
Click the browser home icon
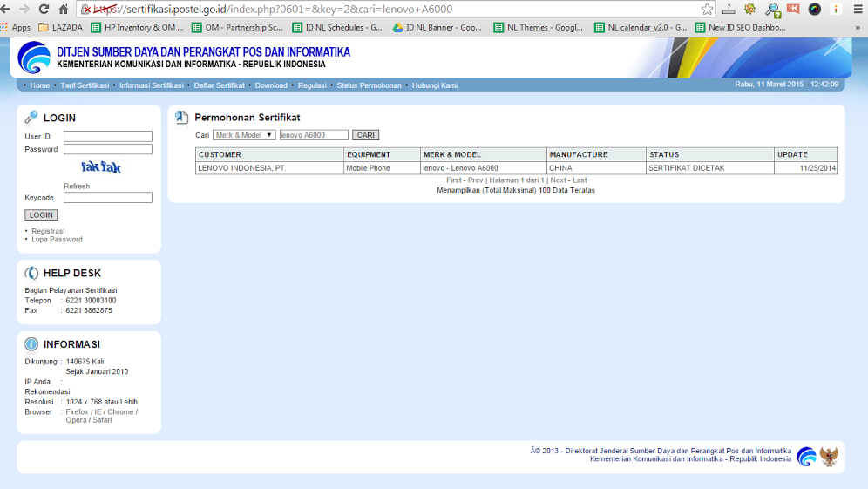coord(64,10)
